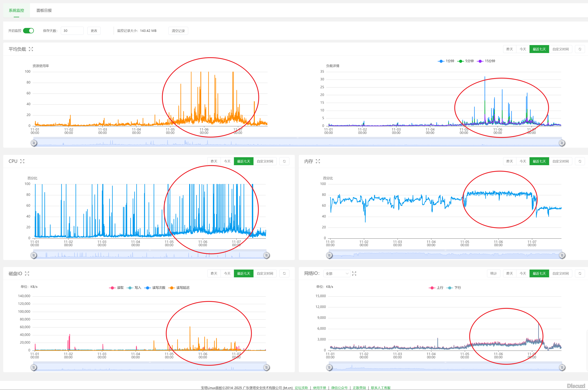The height and width of the screenshot is (390, 588).
Task: Refresh the 平均负载 panel
Action: 580,49
